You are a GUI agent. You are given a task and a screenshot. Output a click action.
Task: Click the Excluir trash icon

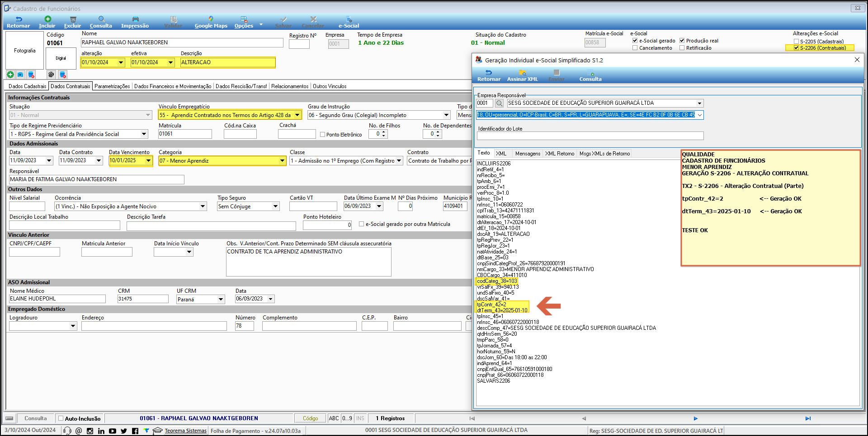pos(73,19)
